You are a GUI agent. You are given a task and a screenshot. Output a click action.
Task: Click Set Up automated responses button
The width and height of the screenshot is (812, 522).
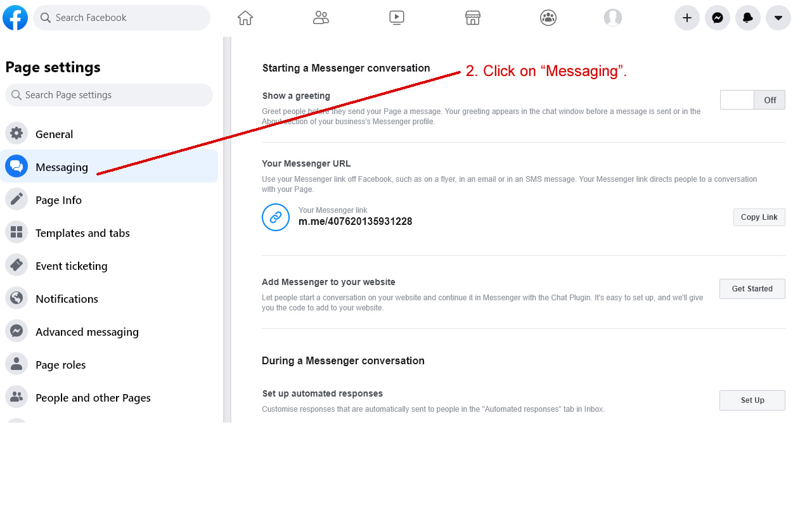click(752, 400)
